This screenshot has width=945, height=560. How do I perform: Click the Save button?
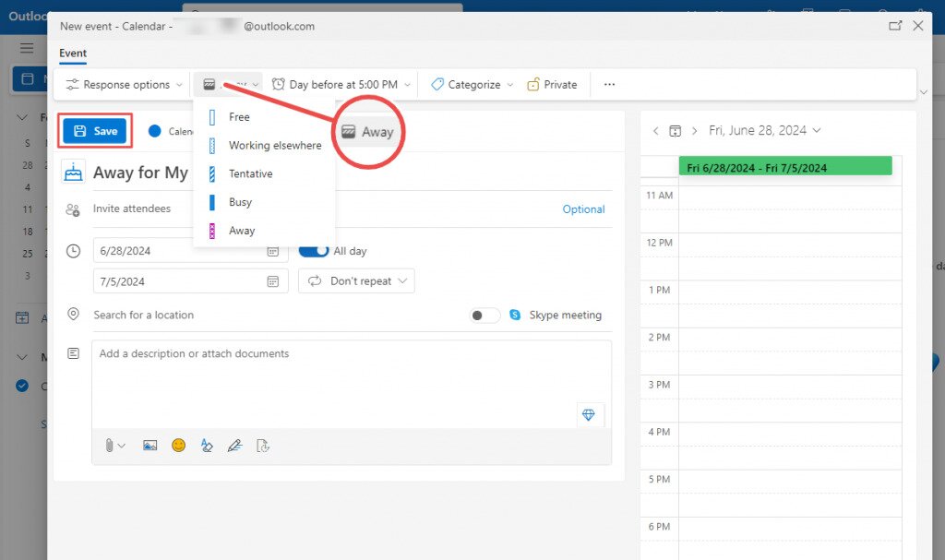95,130
